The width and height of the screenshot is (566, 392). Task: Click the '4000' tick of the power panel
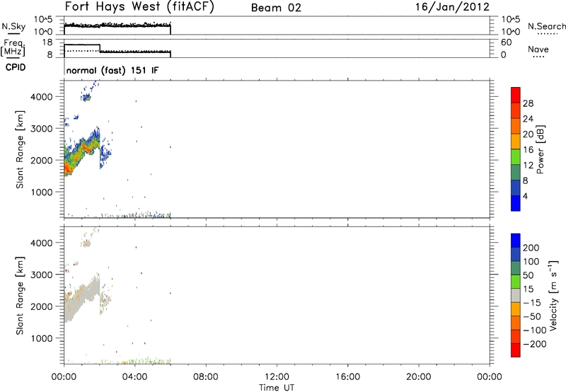coord(42,97)
